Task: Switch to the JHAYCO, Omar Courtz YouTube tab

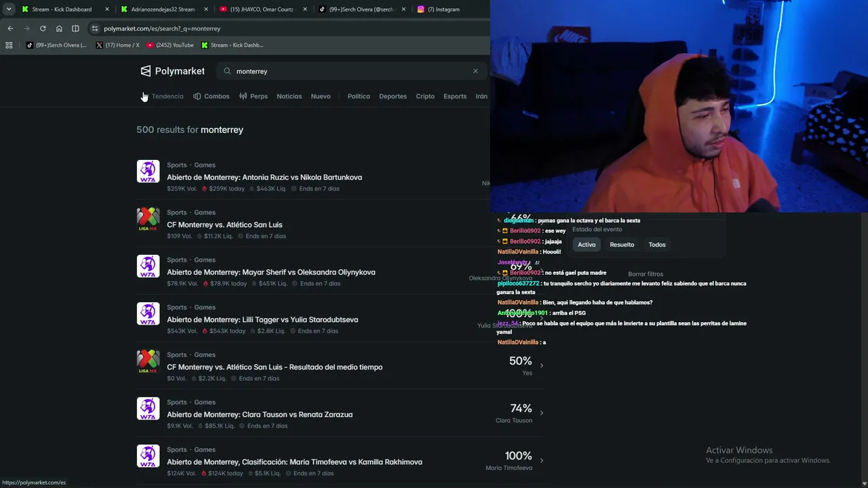Action: 263,9
